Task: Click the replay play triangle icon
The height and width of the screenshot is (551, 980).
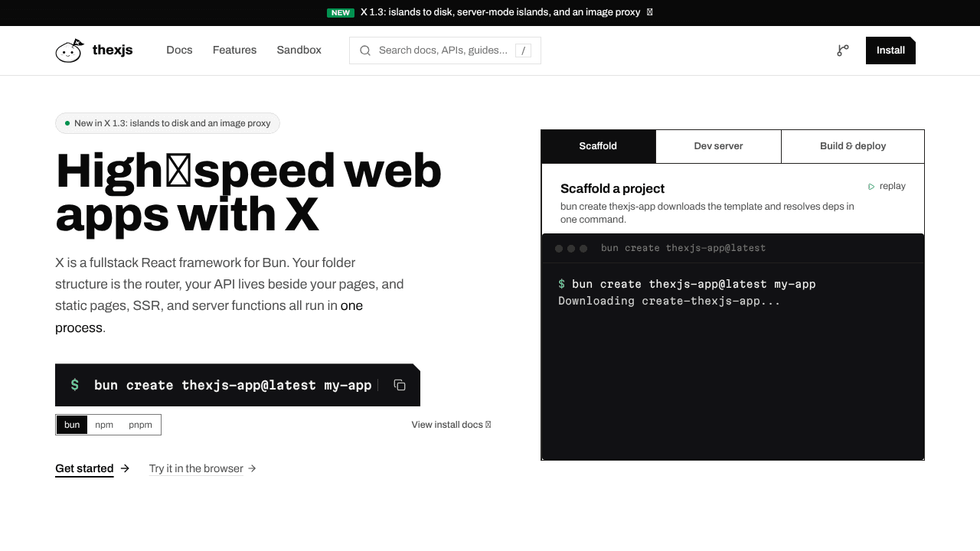Action: click(x=871, y=187)
